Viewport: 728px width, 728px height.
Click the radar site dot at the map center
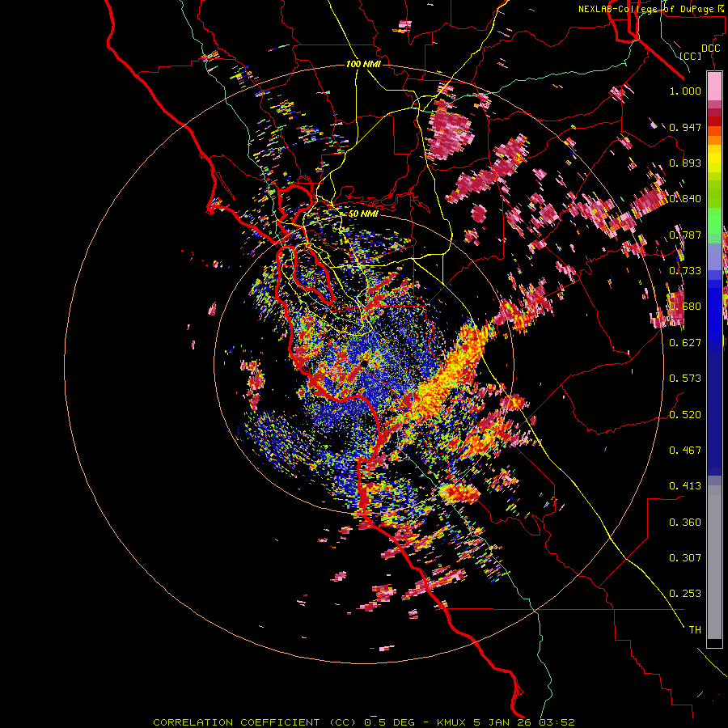point(365,363)
